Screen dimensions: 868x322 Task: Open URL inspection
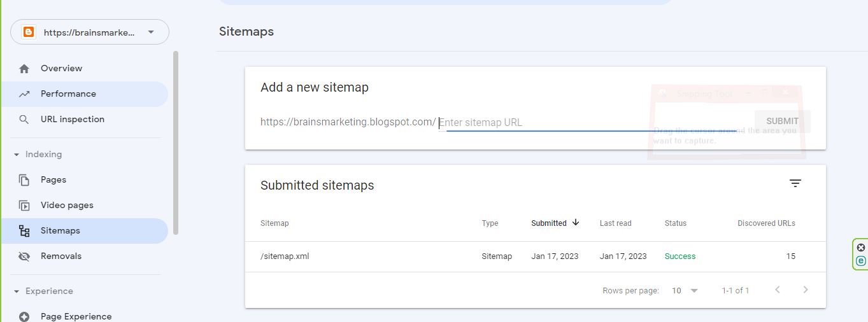(x=84, y=119)
